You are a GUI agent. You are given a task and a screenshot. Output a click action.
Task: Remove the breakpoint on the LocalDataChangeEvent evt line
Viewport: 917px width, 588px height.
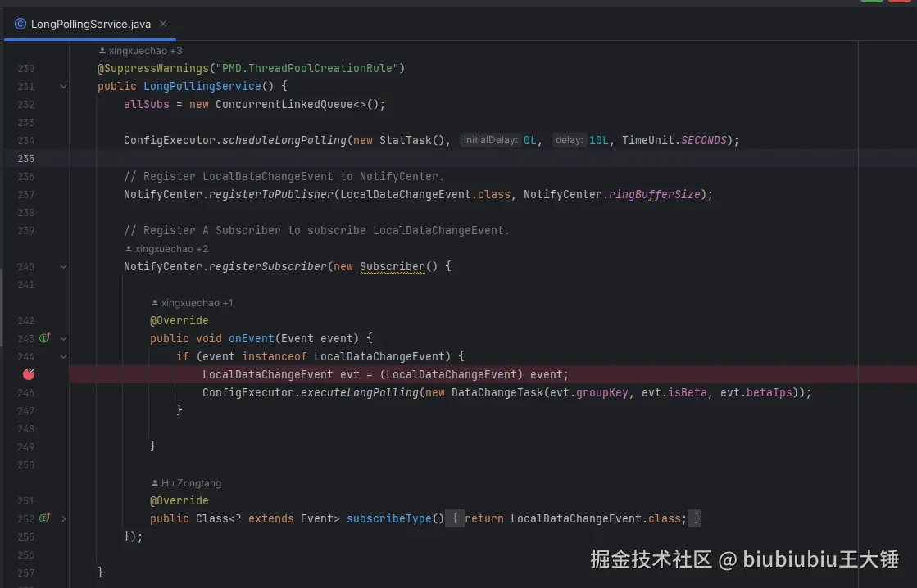pos(29,374)
